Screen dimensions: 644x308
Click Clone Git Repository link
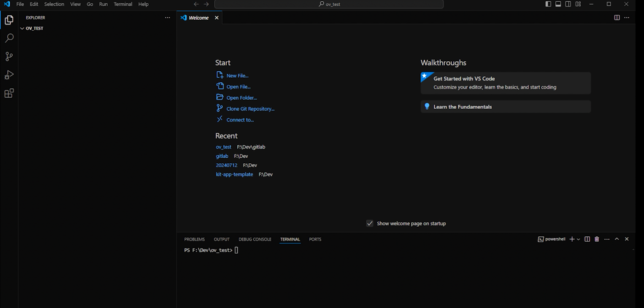pyautogui.click(x=250, y=108)
